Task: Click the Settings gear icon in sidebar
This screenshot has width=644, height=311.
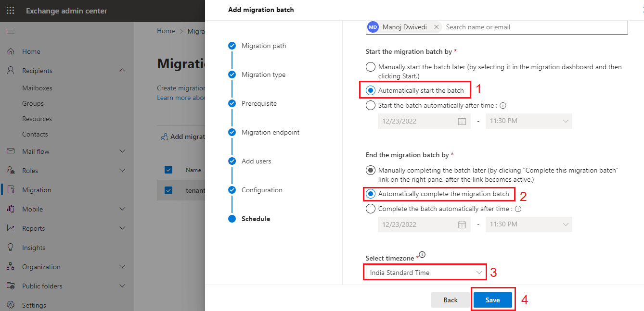Action: 11,305
